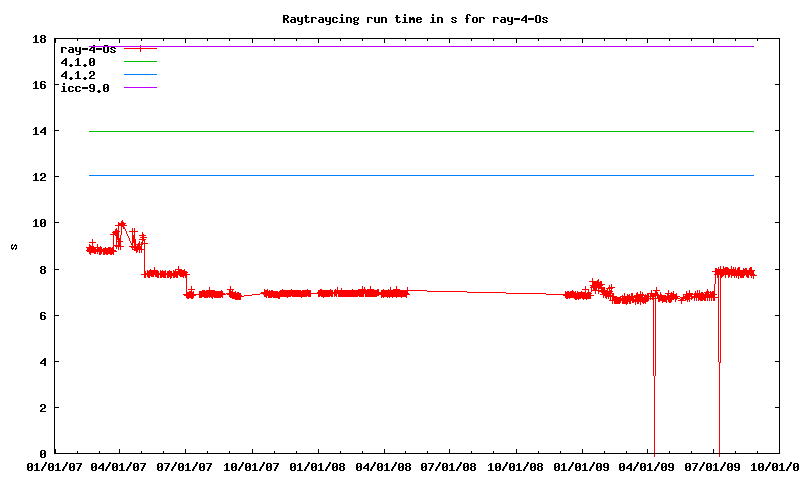Screen dimensions: 800x480
Task: Click the 07/01/07 x-axis date label
Action: tap(186, 466)
